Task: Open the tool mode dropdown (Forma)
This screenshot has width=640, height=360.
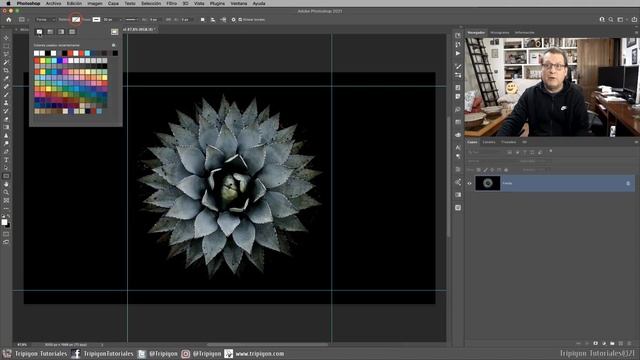Action: [x=45, y=20]
